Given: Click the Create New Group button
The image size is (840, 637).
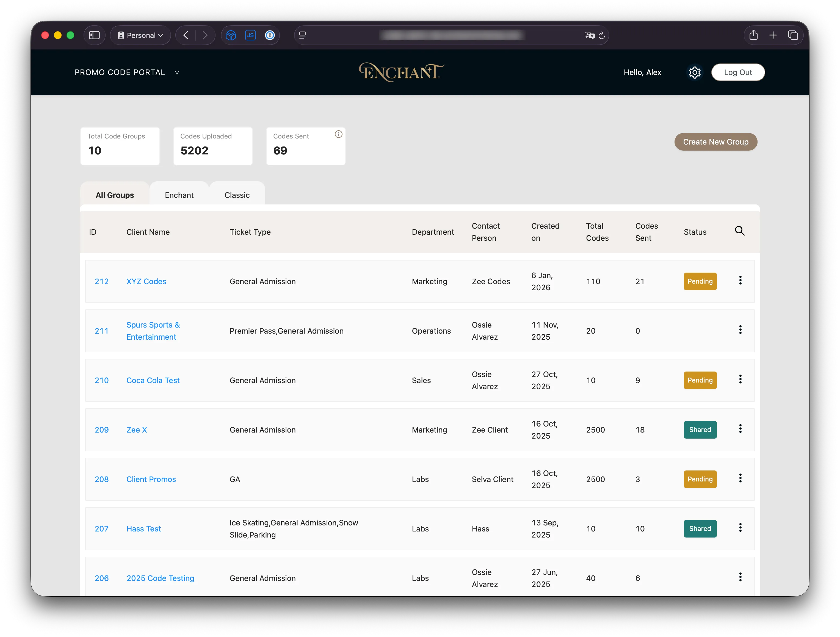Looking at the screenshot, I should click(715, 142).
